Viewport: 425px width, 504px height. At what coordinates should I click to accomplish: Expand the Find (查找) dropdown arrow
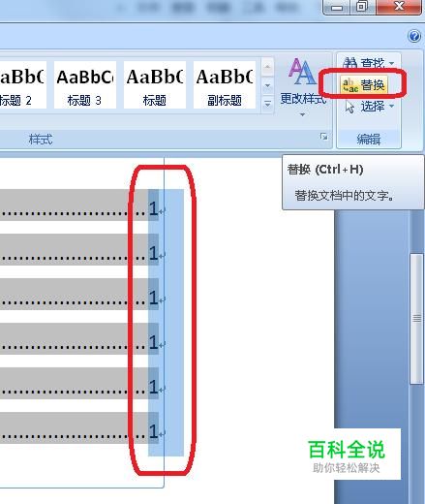coord(392,63)
